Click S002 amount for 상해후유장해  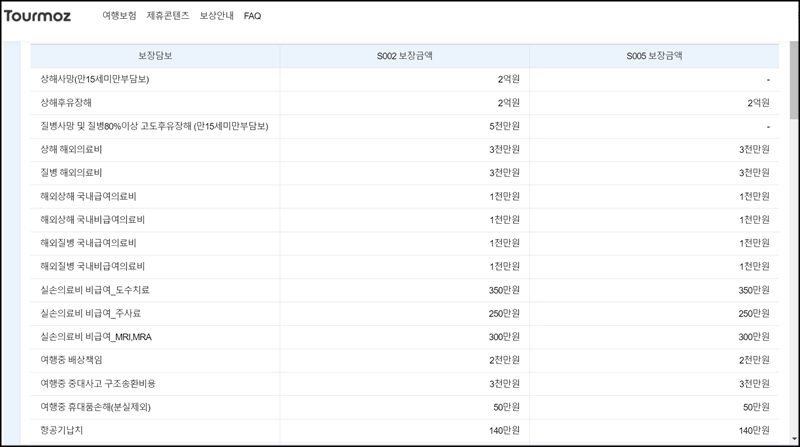tap(509, 103)
